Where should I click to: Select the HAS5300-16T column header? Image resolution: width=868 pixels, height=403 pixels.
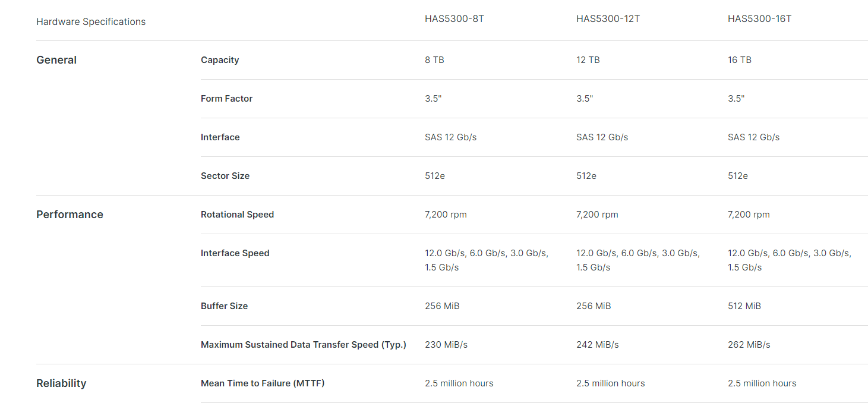[759, 18]
